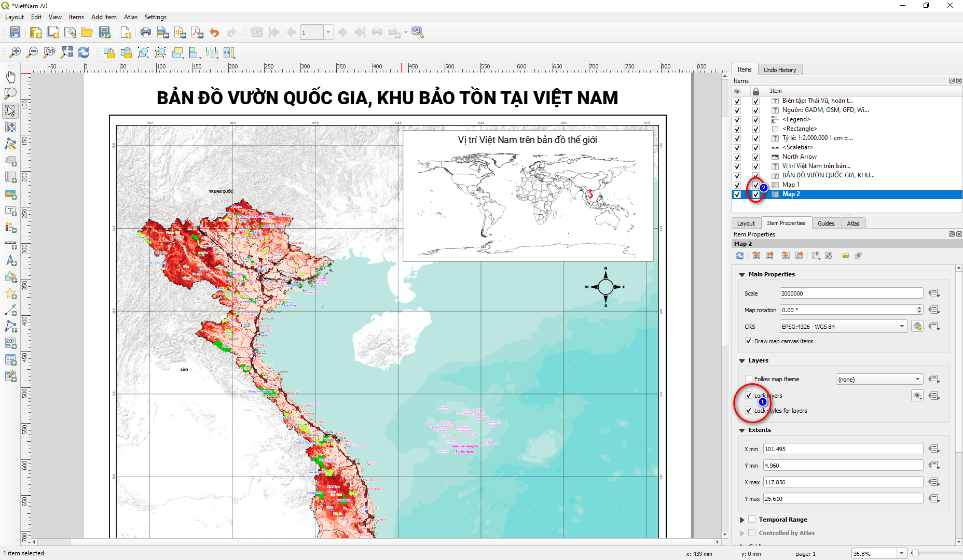Open the Settings menu
This screenshot has width=963, height=560.
(x=156, y=17)
